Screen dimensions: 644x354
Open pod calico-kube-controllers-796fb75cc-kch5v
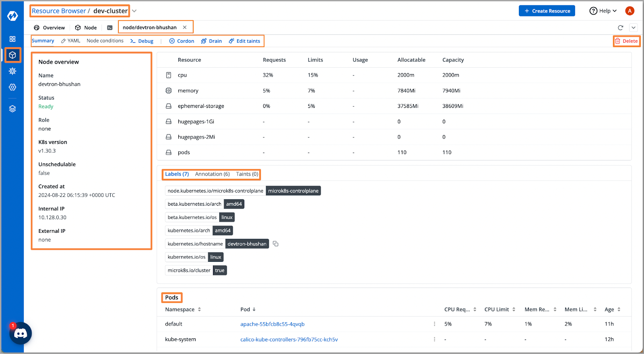coord(289,340)
